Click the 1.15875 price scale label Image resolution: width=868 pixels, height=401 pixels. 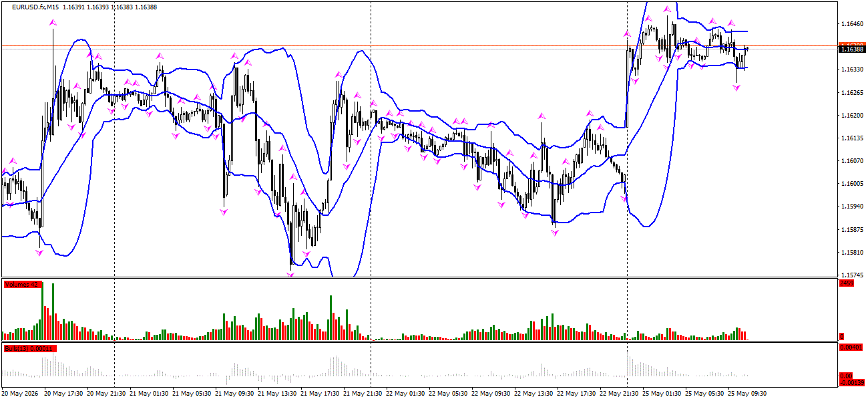click(851, 230)
